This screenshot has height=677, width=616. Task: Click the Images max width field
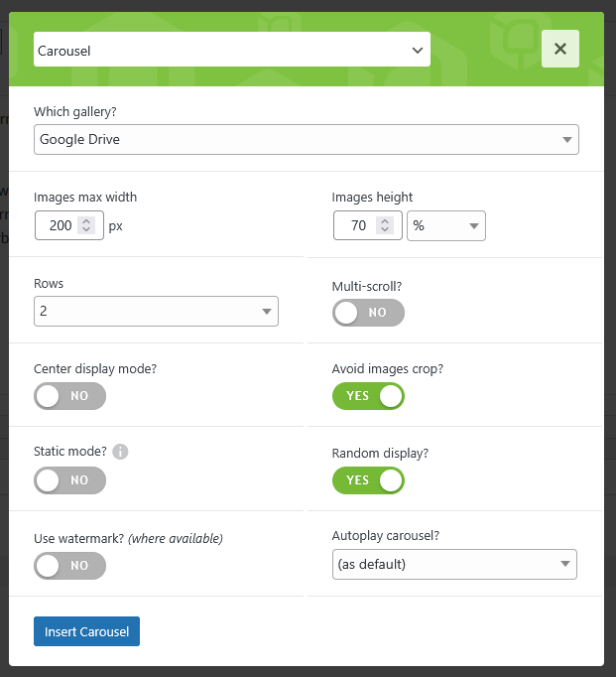pyautogui.click(x=59, y=226)
